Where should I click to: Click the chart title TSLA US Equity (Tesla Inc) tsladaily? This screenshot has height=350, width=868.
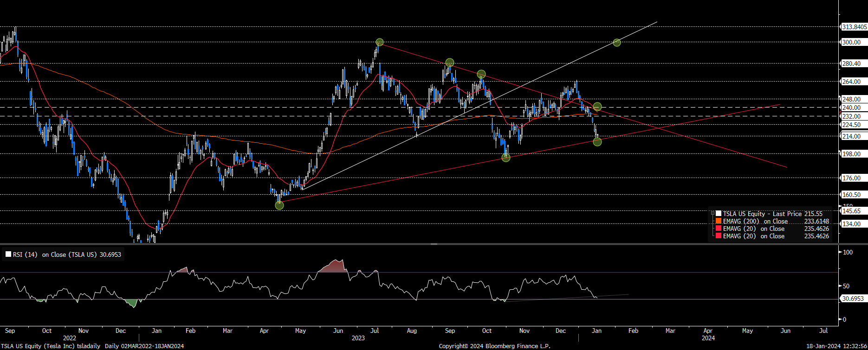click(50, 346)
